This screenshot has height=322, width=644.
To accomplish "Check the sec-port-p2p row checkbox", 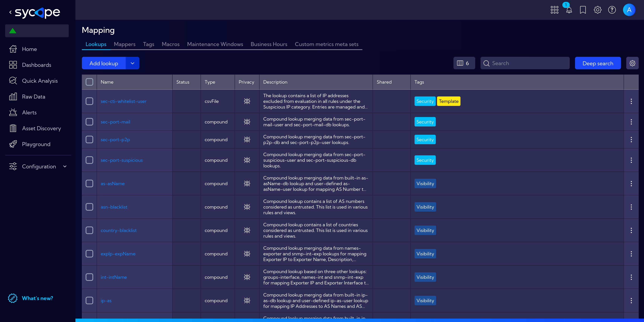I will coord(89,139).
